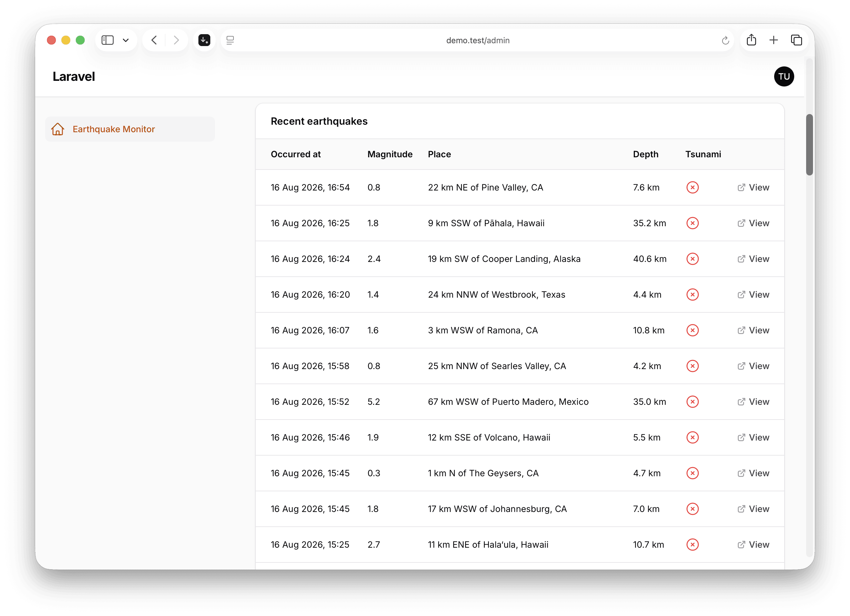The width and height of the screenshot is (850, 616).
Task: View the Geysers, CA earthquake
Action: 753,473
